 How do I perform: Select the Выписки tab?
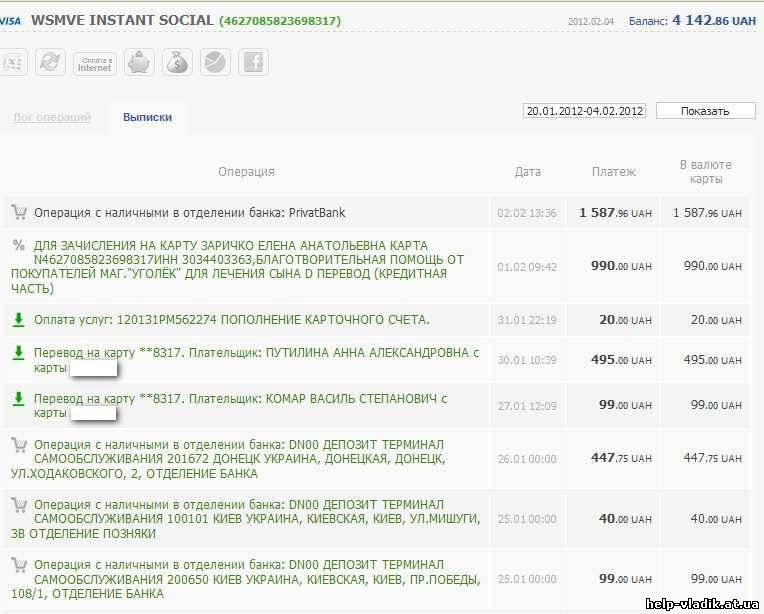tap(147, 117)
